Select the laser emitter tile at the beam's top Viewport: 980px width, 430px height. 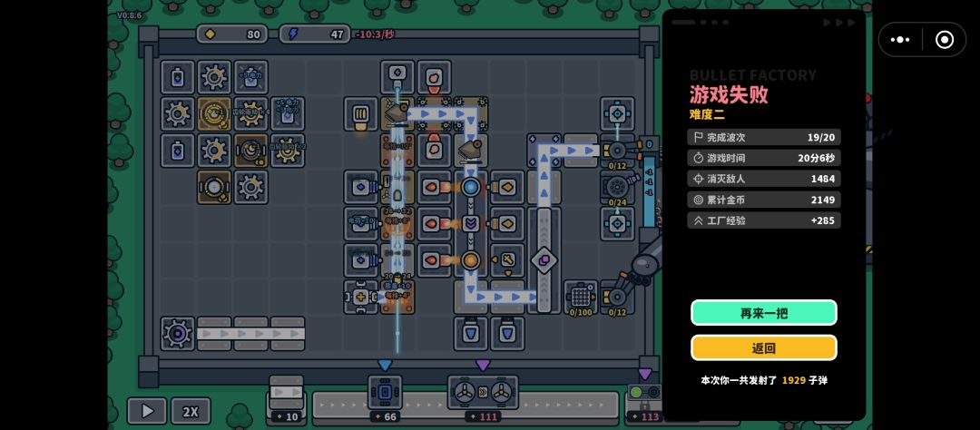click(397, 77)
